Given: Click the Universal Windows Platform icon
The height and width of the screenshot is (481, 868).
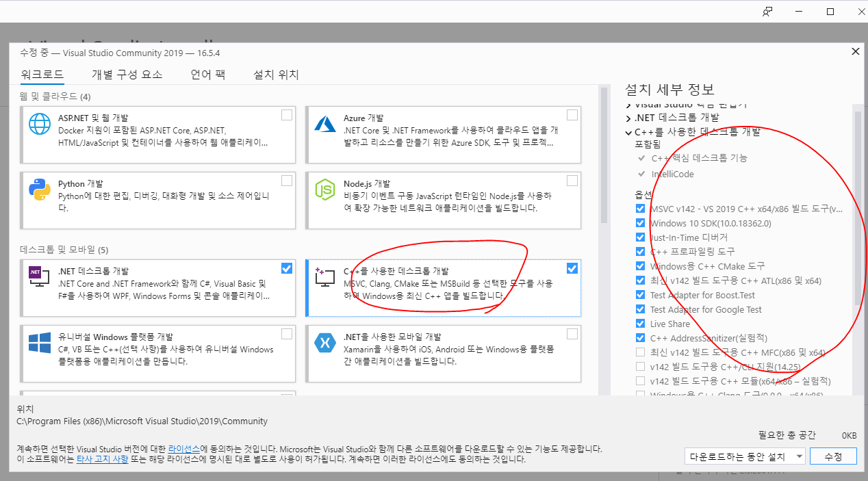Looking at the screenshot, I should 40,343.
